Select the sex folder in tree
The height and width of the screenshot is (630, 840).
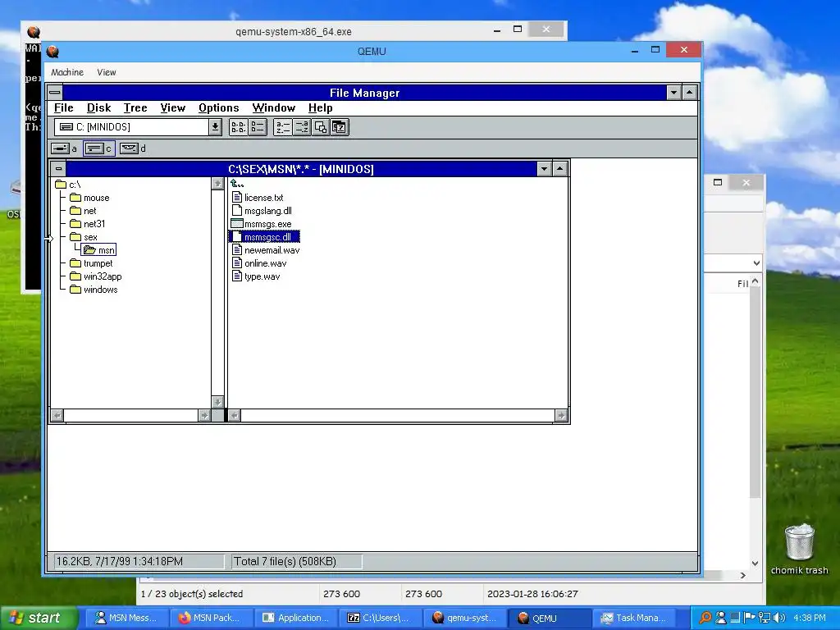(84, 237)
